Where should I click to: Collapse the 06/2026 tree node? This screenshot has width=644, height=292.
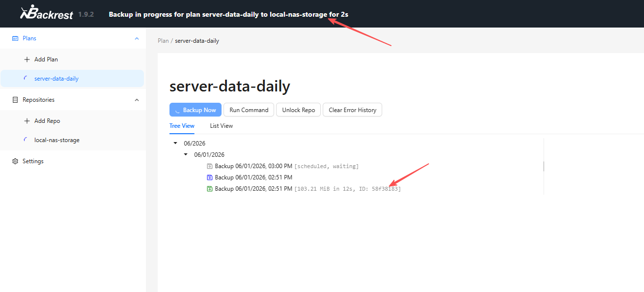tap(175, 144)
